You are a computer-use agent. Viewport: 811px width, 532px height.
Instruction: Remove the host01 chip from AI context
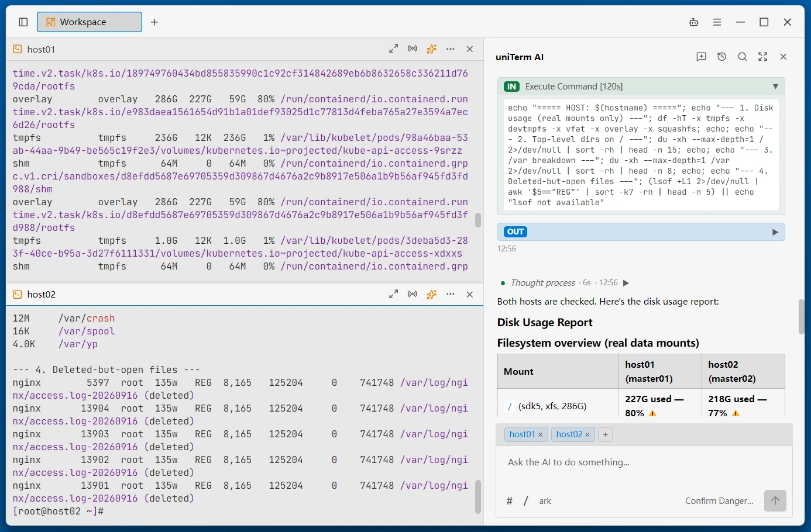(541, 434)
